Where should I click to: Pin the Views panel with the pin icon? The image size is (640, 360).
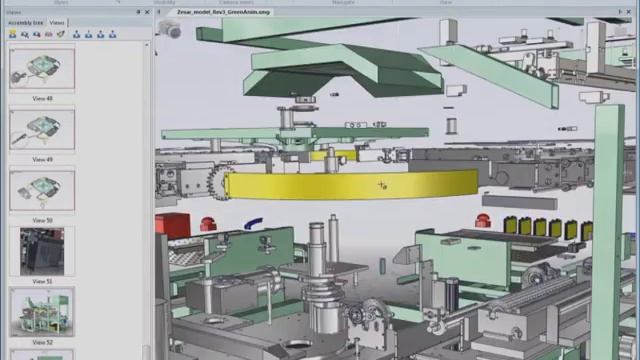click(138, 12)
